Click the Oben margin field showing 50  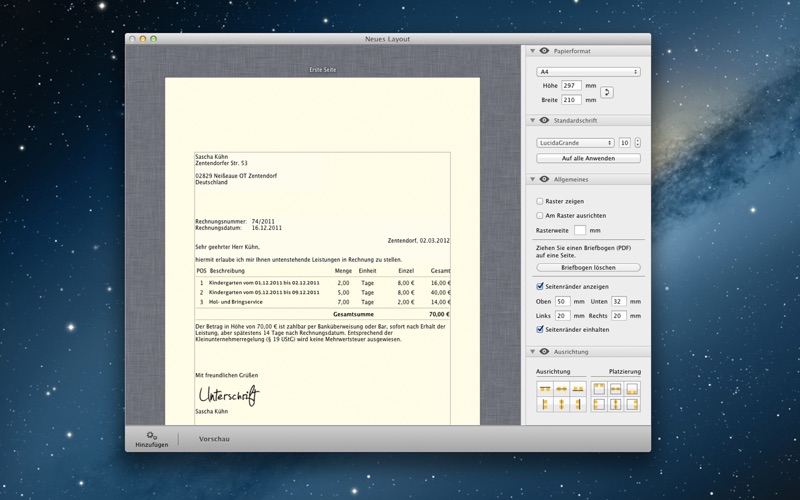pyautogui.click(x=562, y=302)
